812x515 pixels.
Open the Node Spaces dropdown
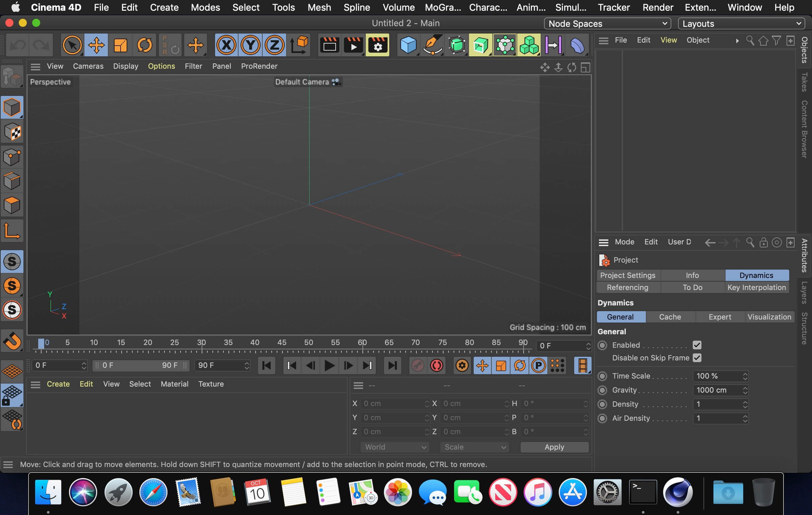(x=607, y=23)
